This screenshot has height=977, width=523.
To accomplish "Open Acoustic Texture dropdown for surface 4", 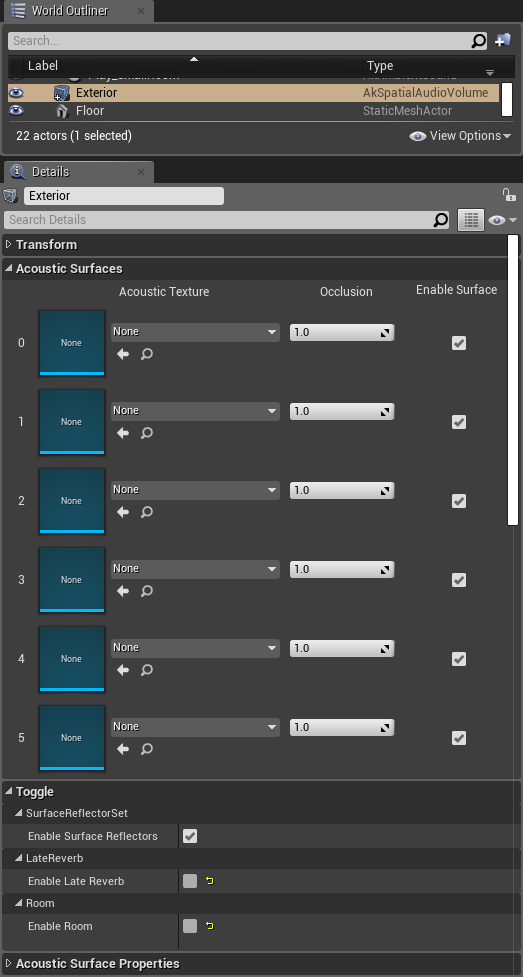I will click(x=195, y=648).
